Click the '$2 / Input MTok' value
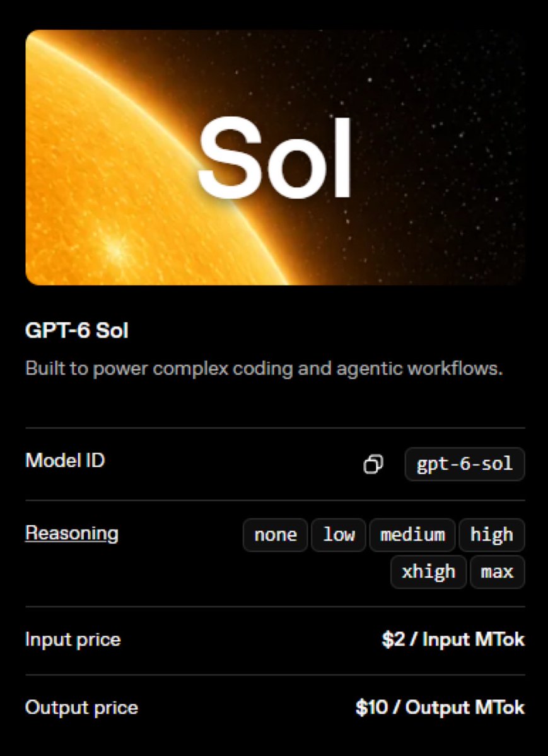This screenshot has height=756, width=548. click(x=453, y=640)
